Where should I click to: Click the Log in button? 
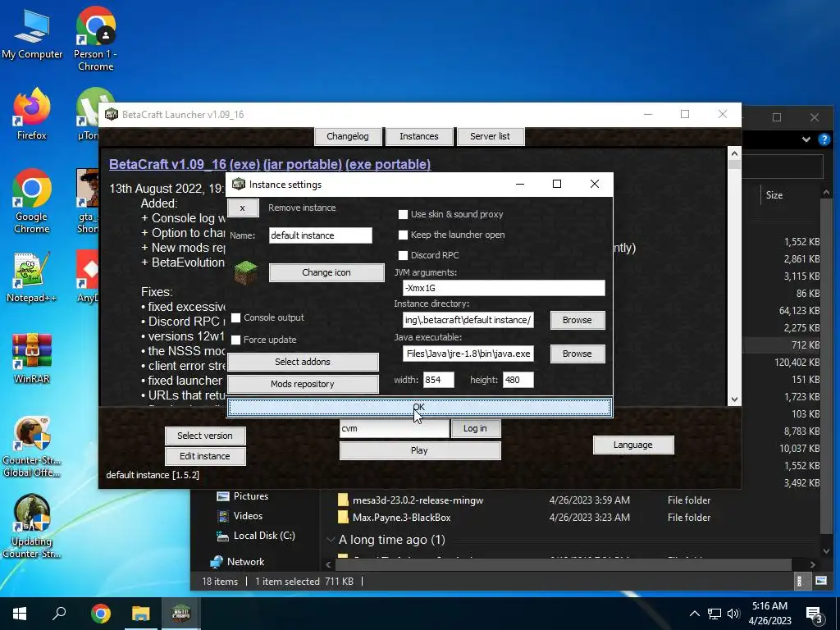[x=475, y=428]
